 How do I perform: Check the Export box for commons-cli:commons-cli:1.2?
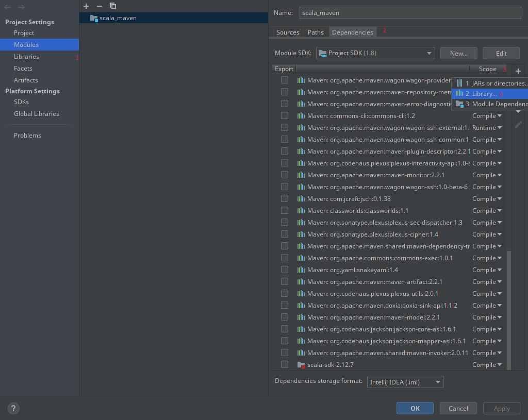pyautogui.click(x=284, y=115)
